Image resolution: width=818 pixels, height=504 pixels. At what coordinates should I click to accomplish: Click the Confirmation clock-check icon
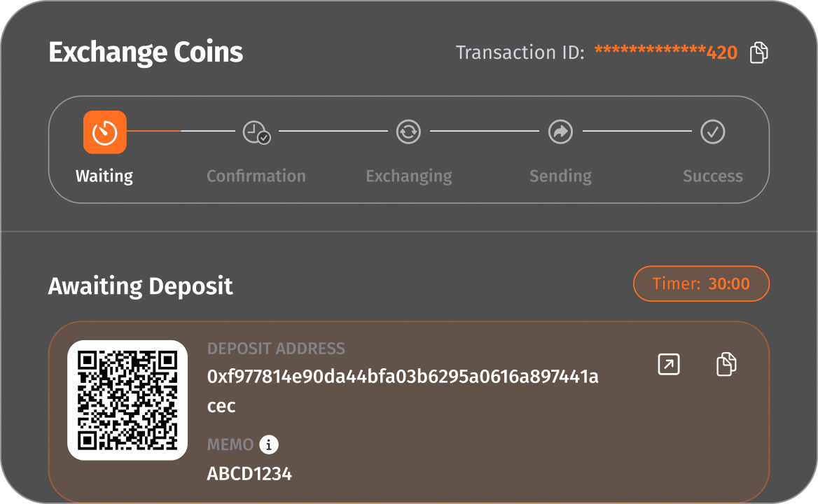256,132
